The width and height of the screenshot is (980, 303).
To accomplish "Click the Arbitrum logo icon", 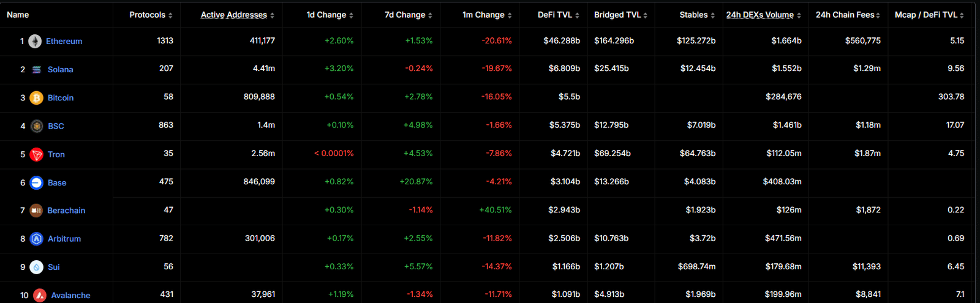I will point(37,239).
